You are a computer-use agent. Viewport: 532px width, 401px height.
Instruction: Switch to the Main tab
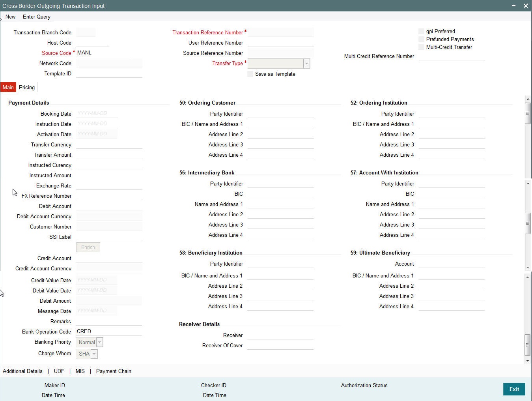pyautogui.click(x=8, y=88)
